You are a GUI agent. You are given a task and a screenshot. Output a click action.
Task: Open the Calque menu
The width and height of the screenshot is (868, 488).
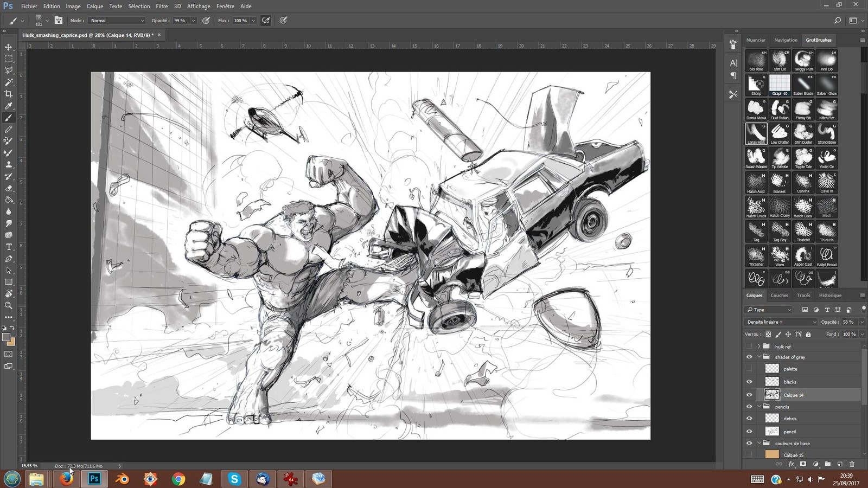(x=95, y=6)
